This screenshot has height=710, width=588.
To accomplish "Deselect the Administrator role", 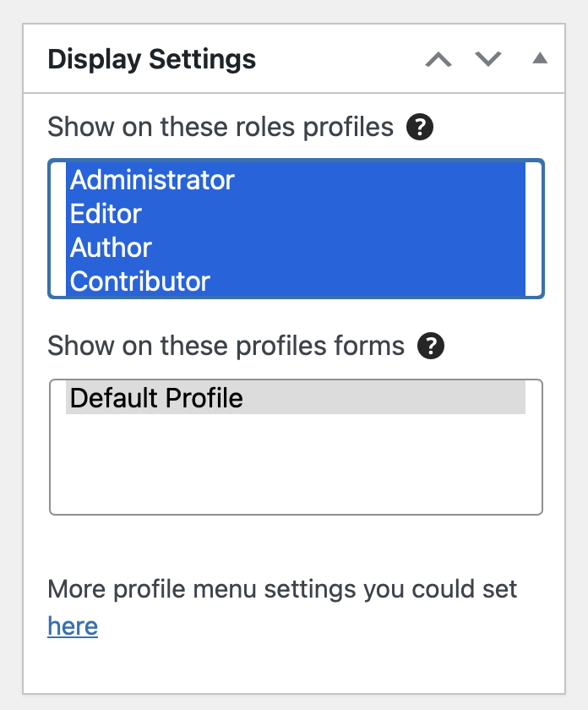I will (x=152, y=180).
